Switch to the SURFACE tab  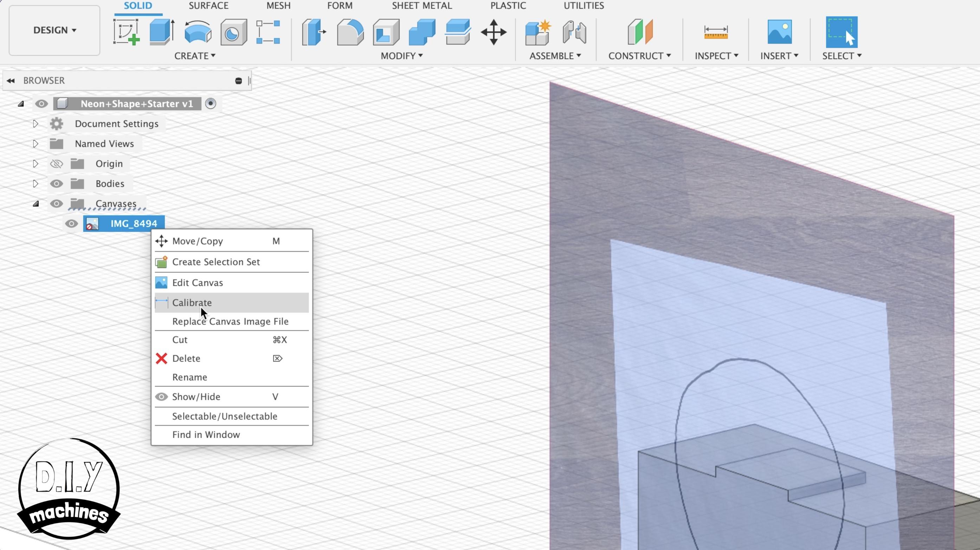208,6
